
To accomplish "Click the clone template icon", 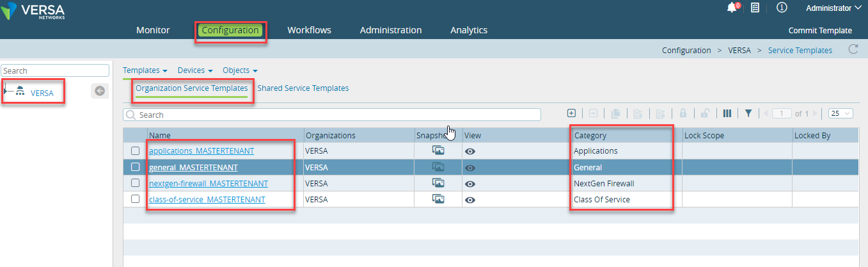I will (x=616, y=113).
